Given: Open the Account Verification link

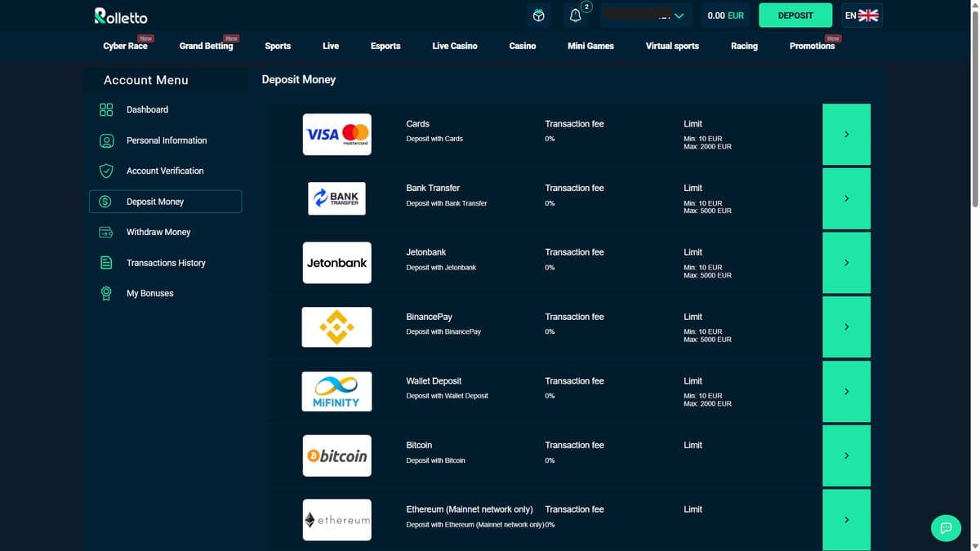Looking at the screenshot, I should (165, 171).
